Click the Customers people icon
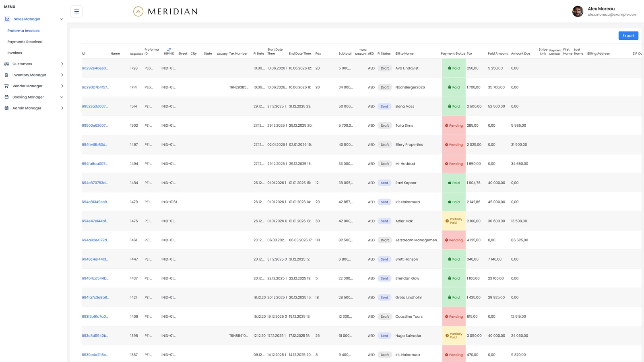Image resolution: width=644 pixels, height=362 pixels. pos(6,64)
